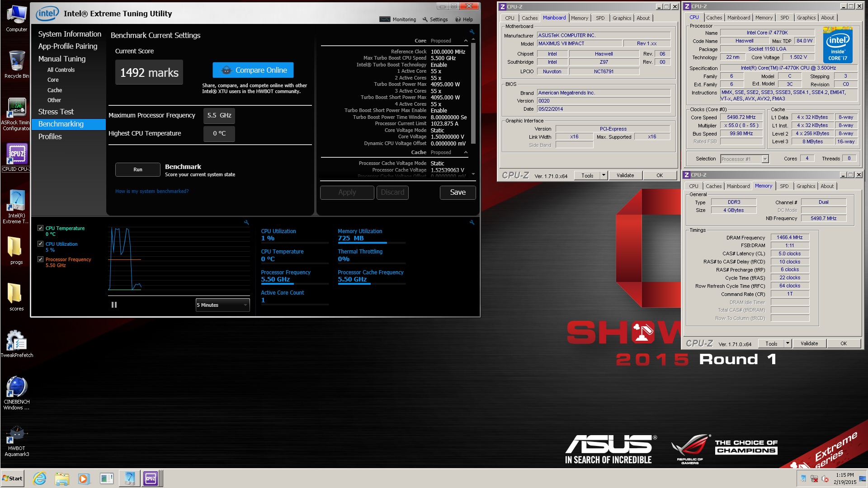The image size is (868, 488).
Task: Open Windows Explorer from taskbar
Action: [62, 479]
